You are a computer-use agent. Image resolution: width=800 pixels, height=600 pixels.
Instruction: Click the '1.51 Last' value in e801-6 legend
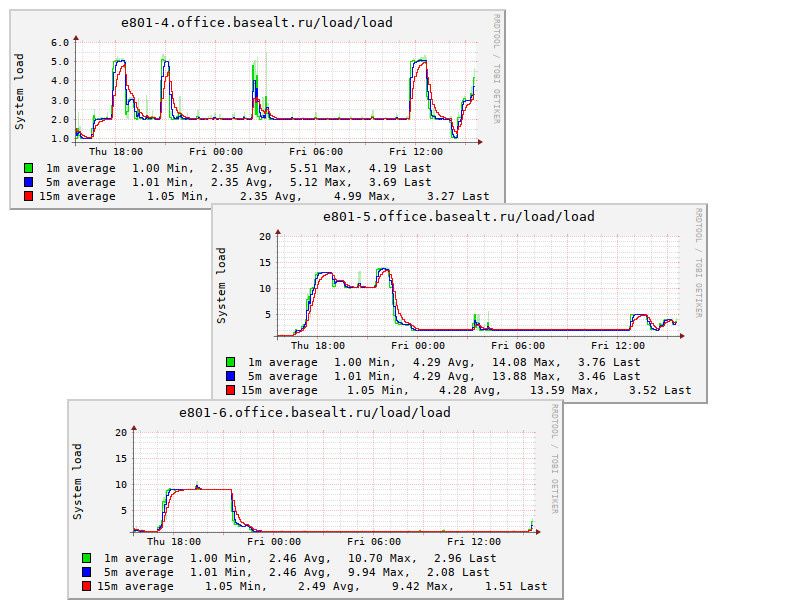coord(516,586)
